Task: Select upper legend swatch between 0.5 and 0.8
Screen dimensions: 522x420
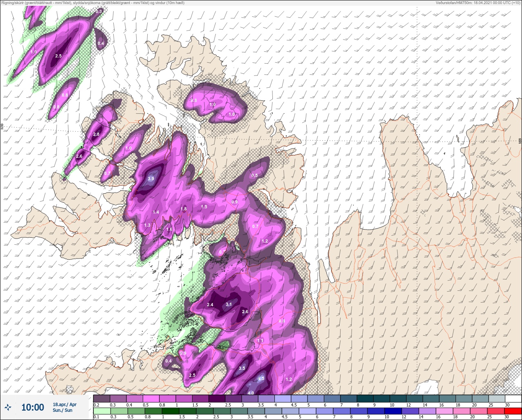Action: (x=151, y=398)
